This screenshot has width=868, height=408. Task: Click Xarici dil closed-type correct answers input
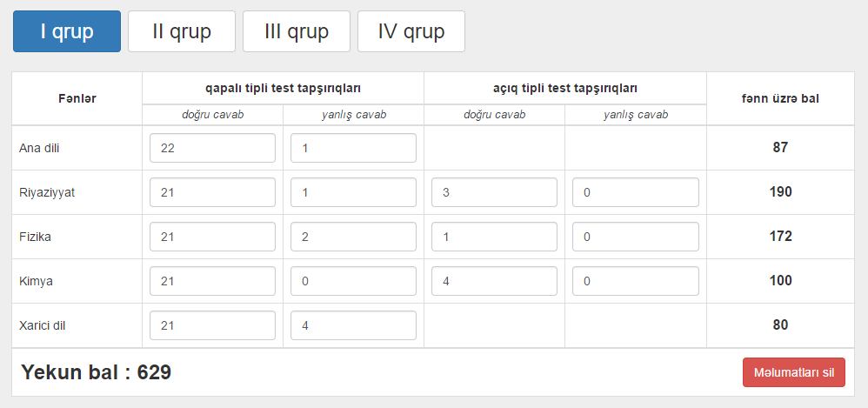(212, 325)
